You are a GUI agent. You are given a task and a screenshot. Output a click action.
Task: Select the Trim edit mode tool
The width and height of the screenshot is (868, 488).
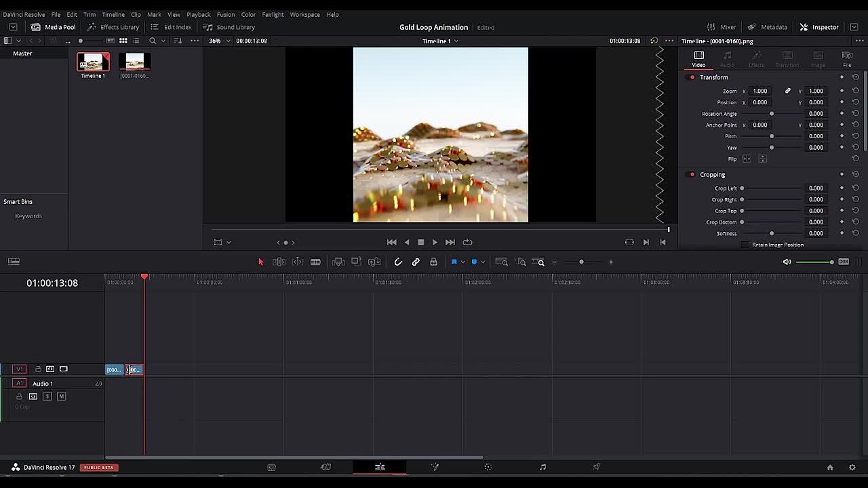(x=279, y=262)
